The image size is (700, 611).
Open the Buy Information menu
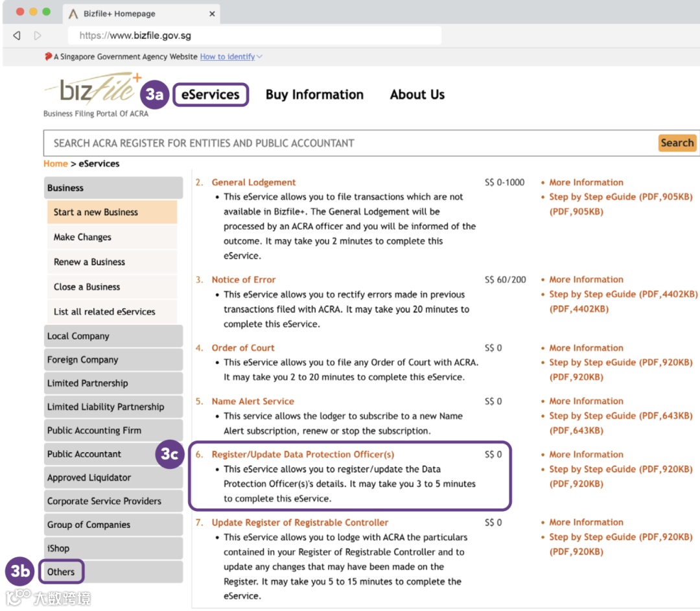click(x=314, y=95)
